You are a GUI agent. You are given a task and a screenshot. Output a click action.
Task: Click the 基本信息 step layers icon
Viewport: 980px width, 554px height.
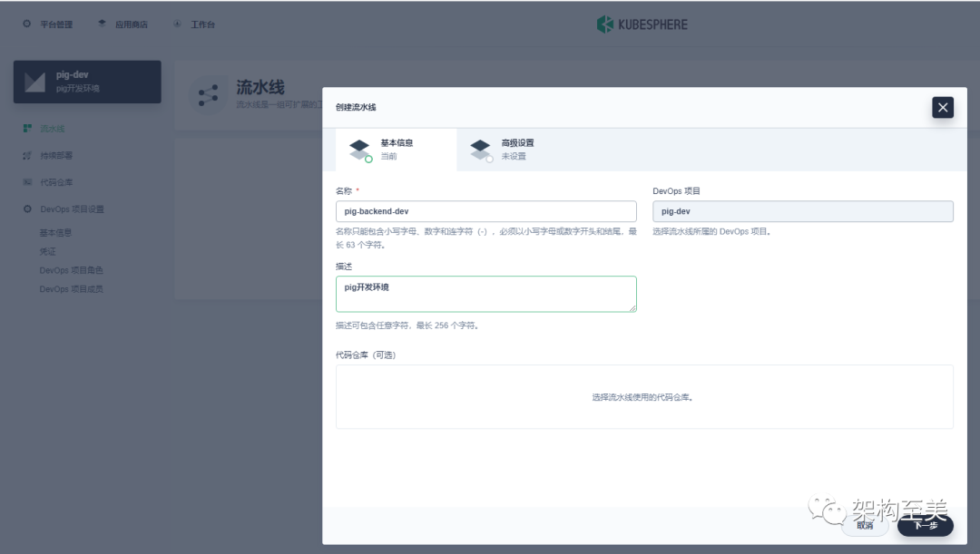coord(360,150)
